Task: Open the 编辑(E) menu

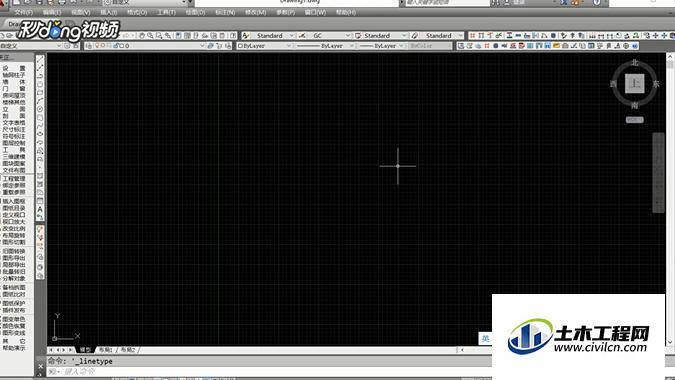Action: [x=52, y=12]
